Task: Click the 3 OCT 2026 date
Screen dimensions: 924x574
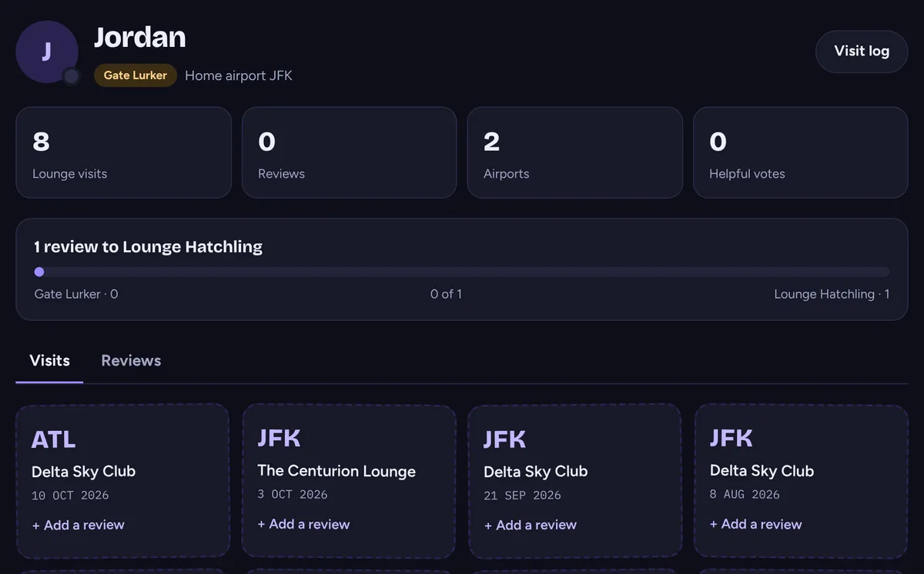Action: (293, 494)
